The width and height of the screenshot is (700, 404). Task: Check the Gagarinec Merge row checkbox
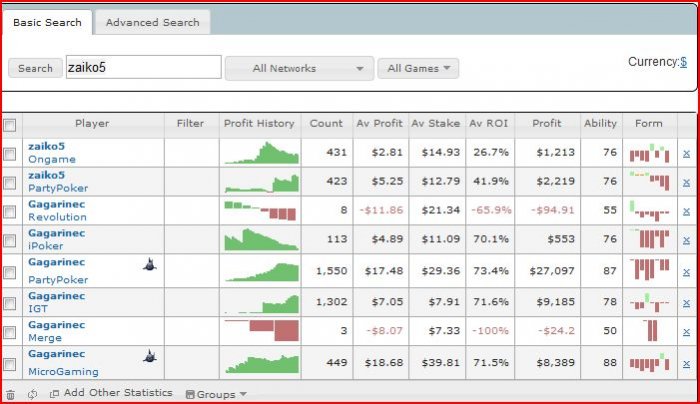(9, 332)
